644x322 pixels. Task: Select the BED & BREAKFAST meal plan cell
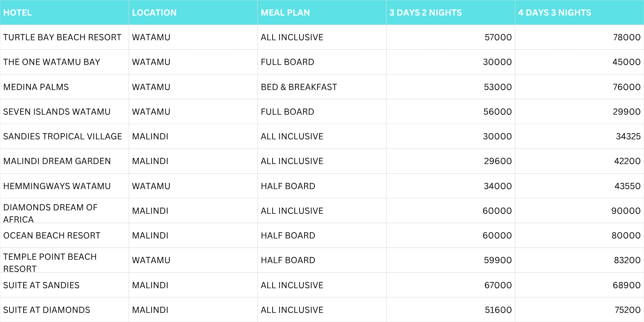coord(299,87)
